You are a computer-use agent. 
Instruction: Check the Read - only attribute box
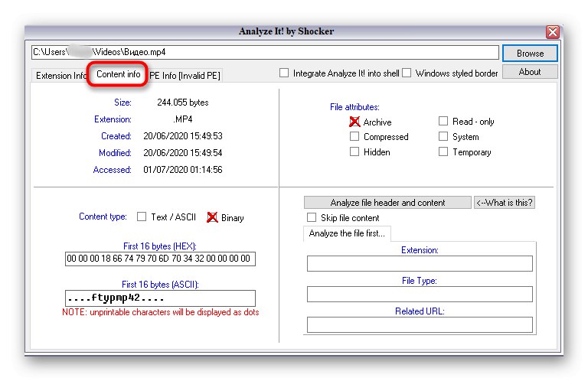(x=443, y=121)
